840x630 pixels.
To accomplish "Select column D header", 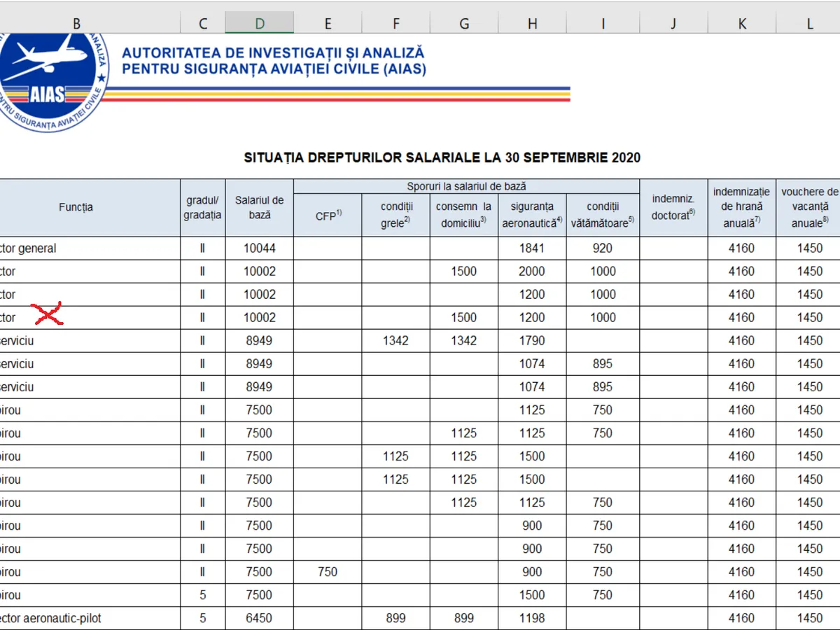I will point(260,23).
